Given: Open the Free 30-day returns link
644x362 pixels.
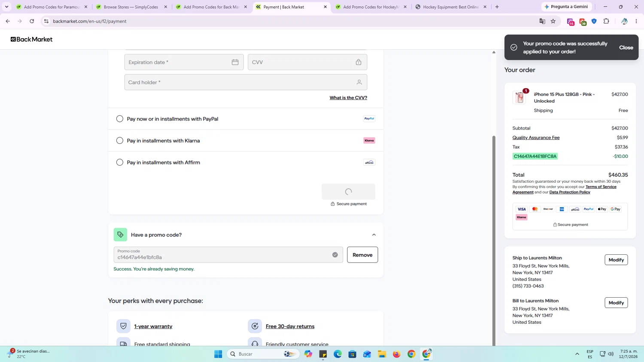Looking at the screenshot, I should (x=290, y=326).
